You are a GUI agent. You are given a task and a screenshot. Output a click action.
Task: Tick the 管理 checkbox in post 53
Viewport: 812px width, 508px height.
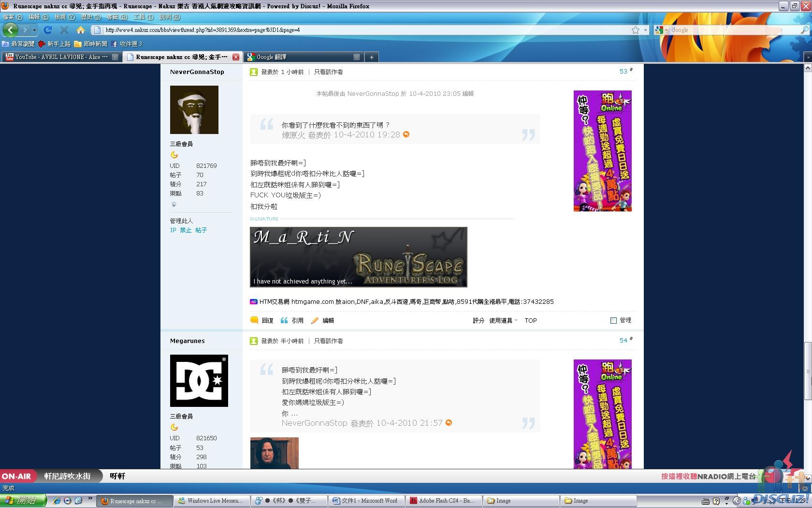pos(613,320)
